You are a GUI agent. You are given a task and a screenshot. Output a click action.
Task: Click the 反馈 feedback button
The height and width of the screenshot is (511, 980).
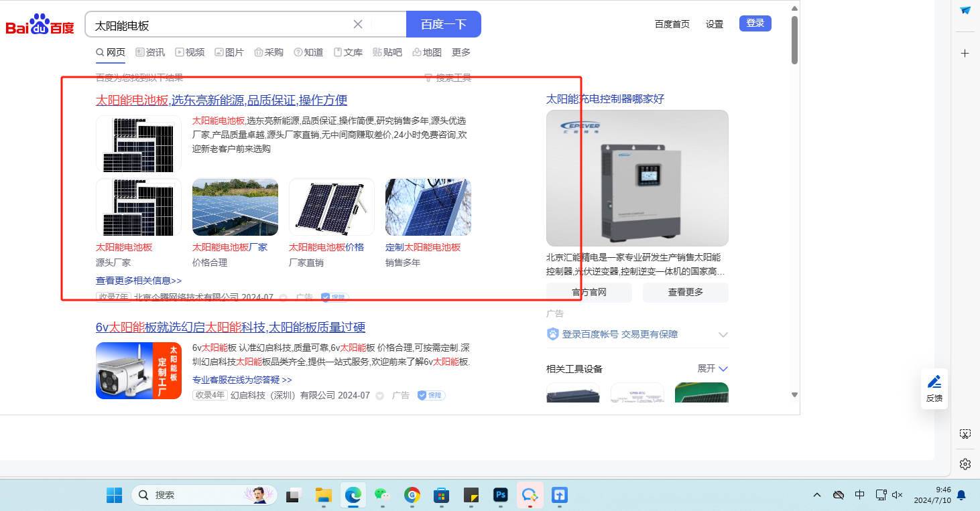coord(934,388)
